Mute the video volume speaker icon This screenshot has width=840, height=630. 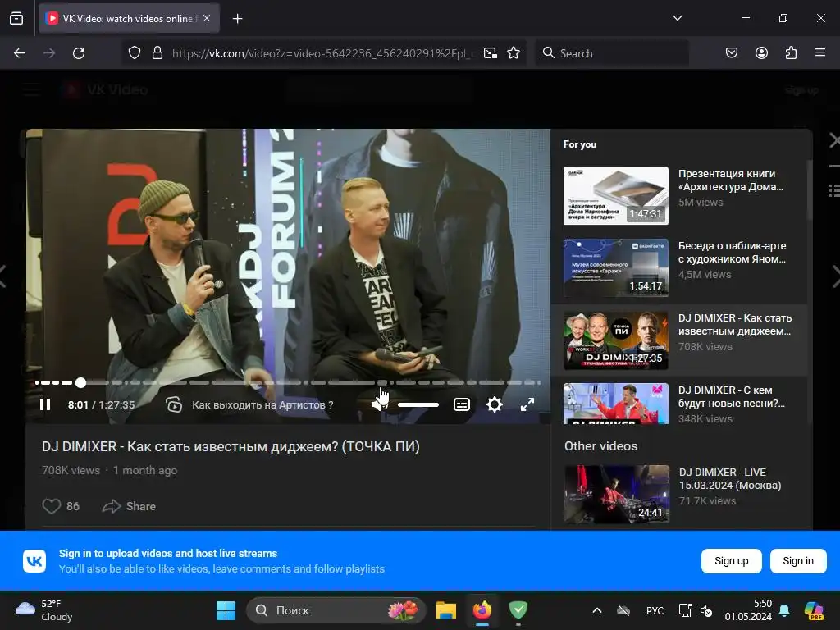point(379,404)
